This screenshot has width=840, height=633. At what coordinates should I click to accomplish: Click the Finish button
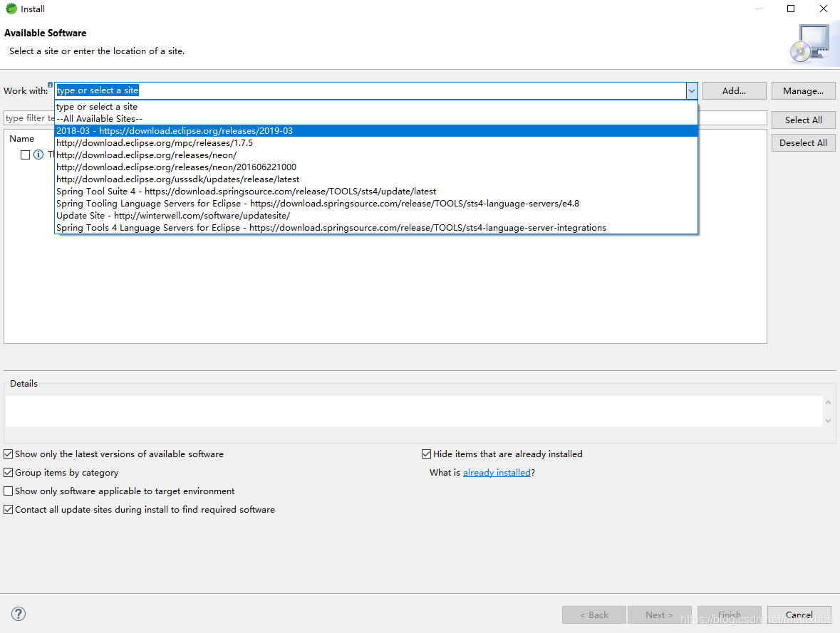point(729,614)
